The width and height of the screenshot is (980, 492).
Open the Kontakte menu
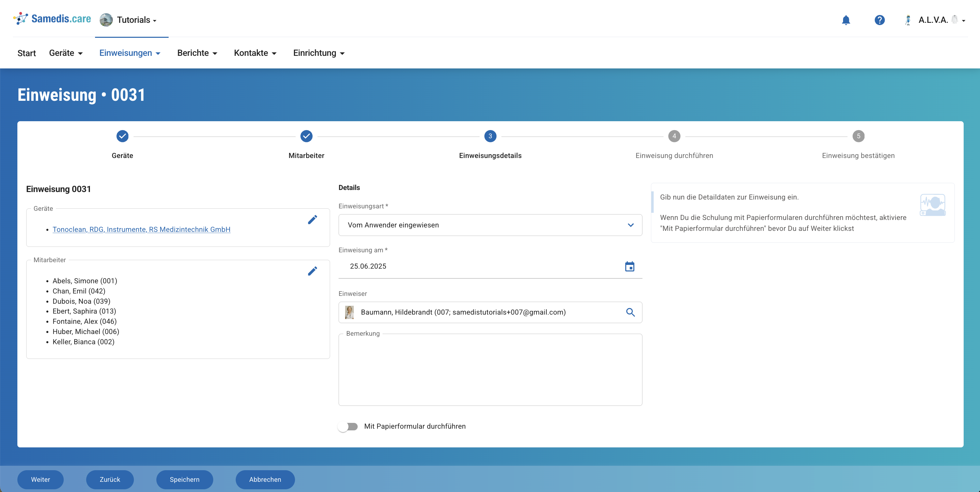point(255,53)
